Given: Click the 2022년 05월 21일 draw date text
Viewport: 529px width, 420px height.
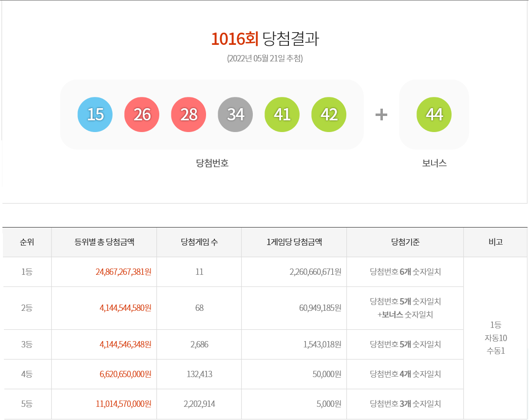Looking at the screenshot, I should (x=264, y=58).
